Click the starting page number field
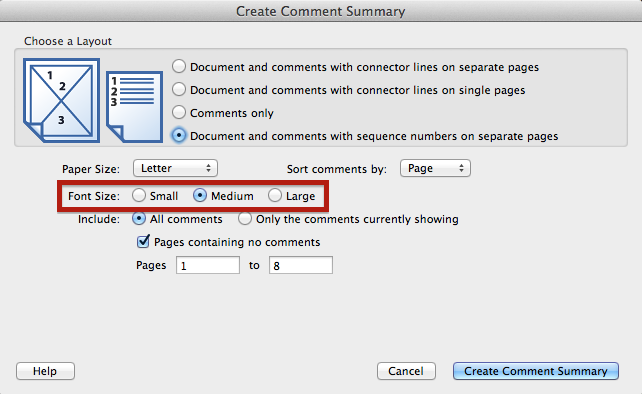 208,265
